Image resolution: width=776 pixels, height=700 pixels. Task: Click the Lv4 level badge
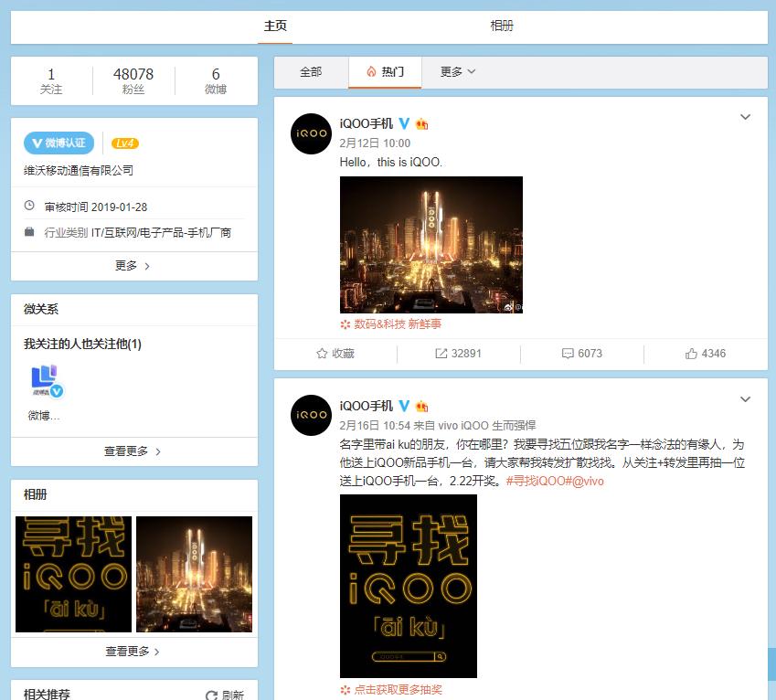tap(124, 143)
